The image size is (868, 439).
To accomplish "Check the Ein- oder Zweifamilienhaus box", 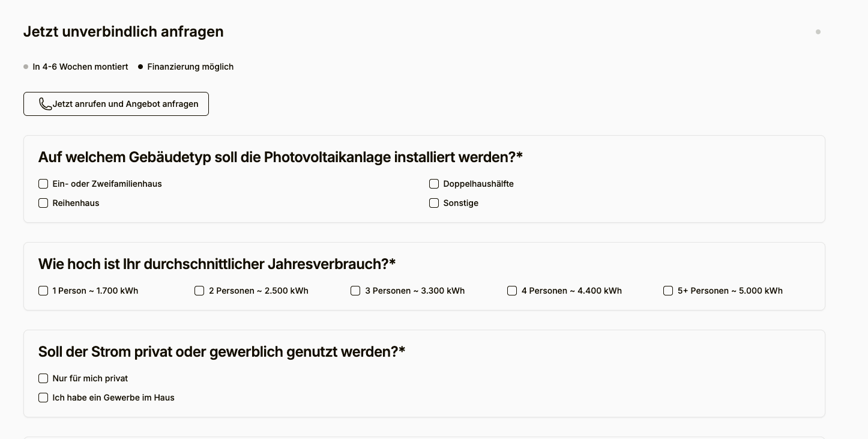I will point(43,183).
